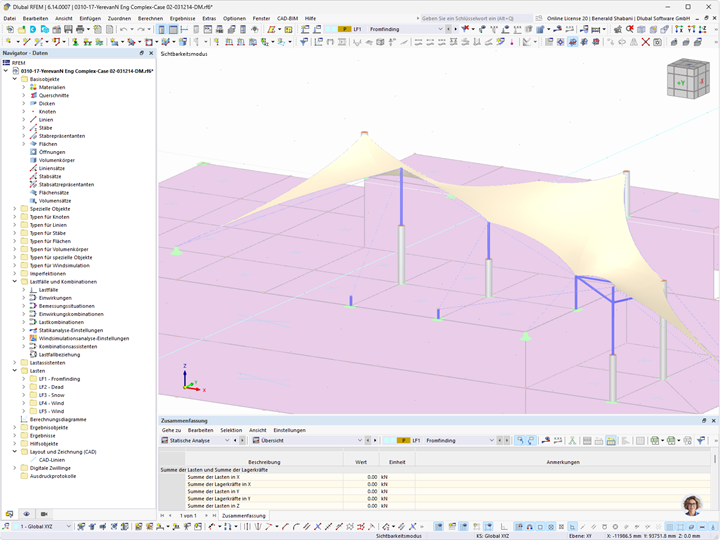720x540 pixels.
Task: Click the filter funnel icon in Zusammenfassung toolbar
Action: 701,440
